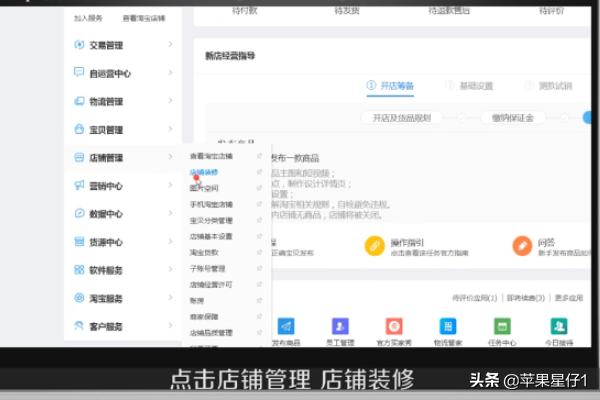Click the 待评价应用(1) link
Screen dimensions: 600x400
pyautogui.click(x=476, y=297)
